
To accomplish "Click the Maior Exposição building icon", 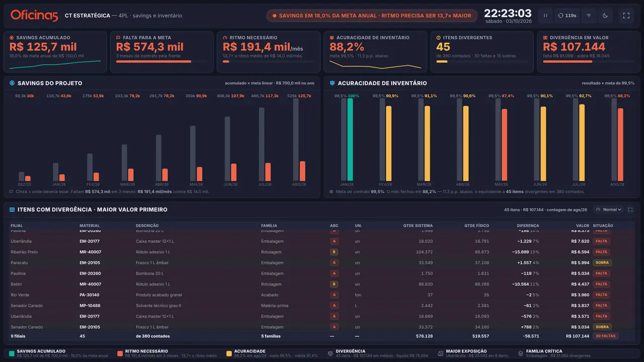I will pyautogui.click(x=440, y=353).
